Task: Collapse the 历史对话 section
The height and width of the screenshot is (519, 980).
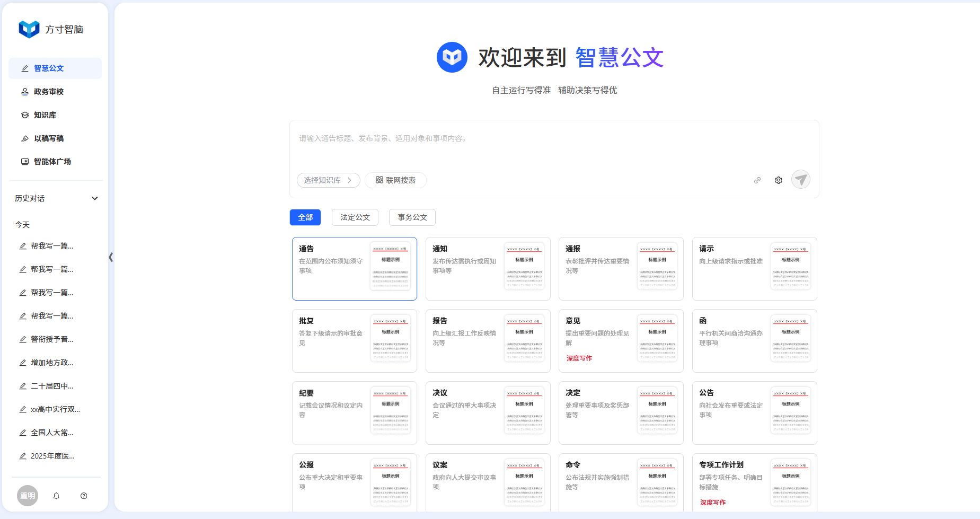Action: coord(95,198)
